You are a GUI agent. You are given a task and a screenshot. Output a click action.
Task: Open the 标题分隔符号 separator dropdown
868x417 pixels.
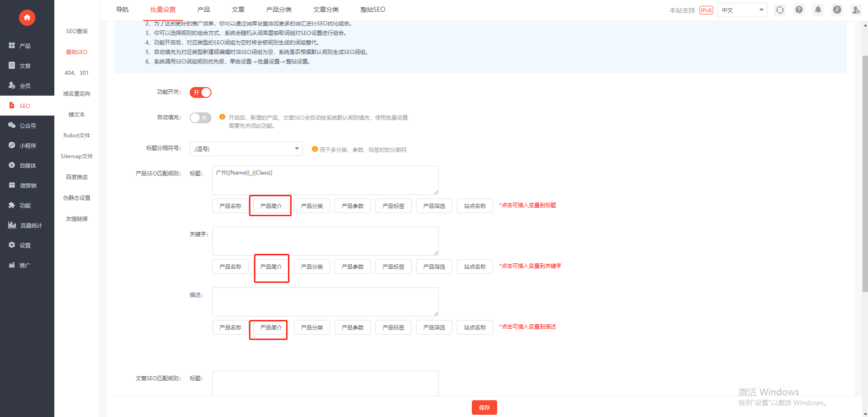(246, 149)
